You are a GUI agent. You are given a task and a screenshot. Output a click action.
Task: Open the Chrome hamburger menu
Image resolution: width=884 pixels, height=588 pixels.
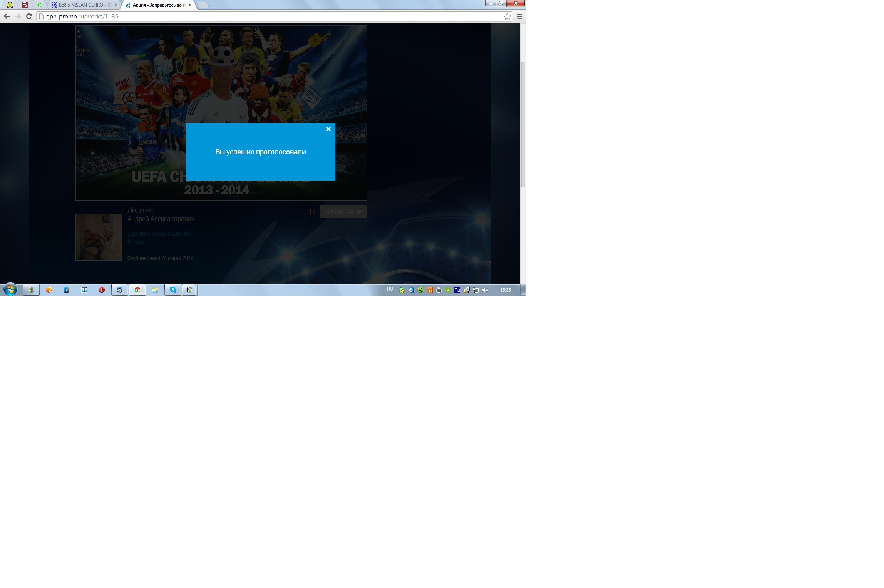(520, 16)
